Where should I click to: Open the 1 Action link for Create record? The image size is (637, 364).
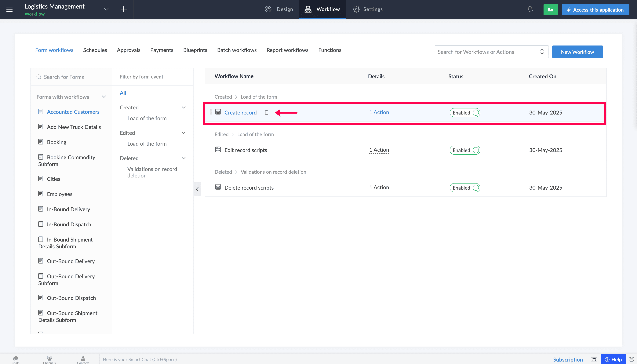coord(379,112)
